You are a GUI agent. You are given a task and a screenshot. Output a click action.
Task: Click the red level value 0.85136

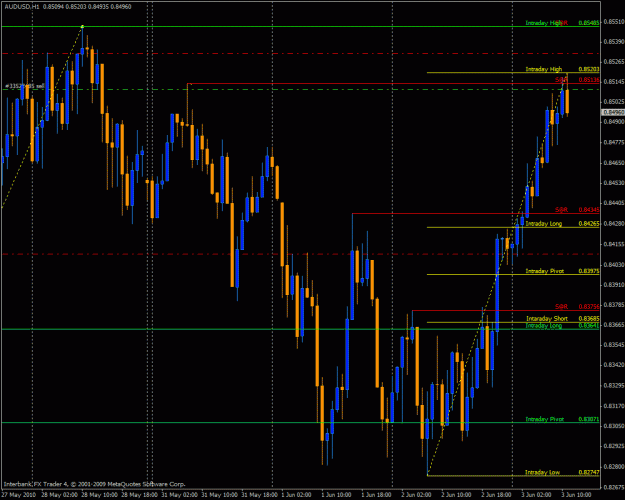589,80
